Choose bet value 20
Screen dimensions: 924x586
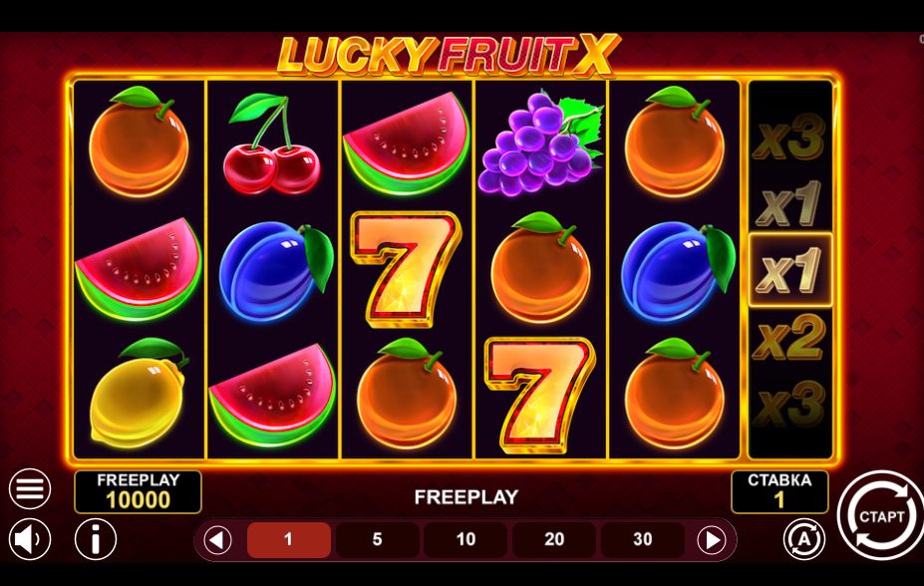click(x=554, y=539)
